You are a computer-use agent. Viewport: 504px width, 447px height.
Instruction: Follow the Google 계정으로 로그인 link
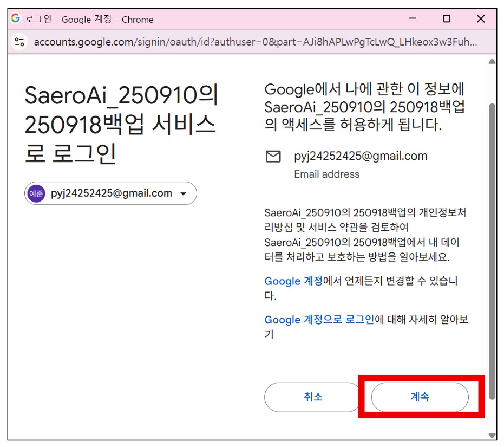(319, 320)
